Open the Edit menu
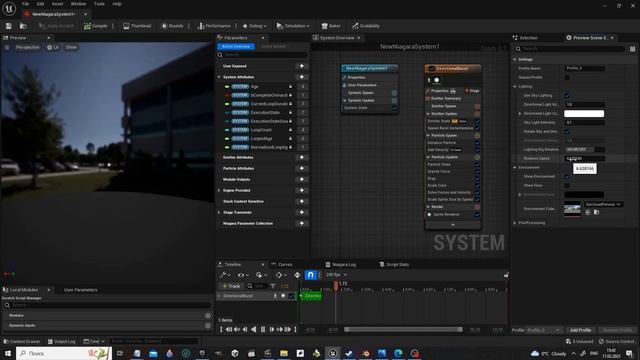This screenshot has height=360, width=640. click(40, 4)
